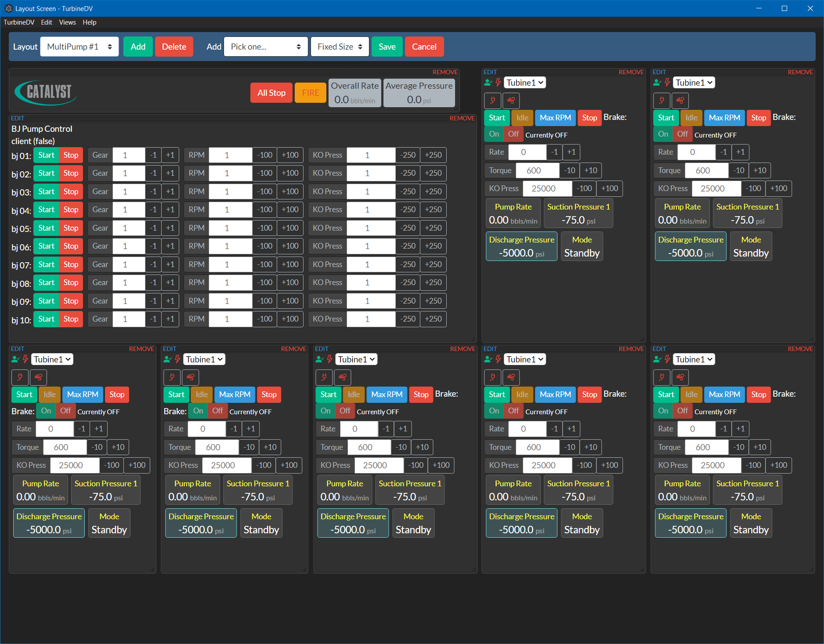Turn brake Off in the top-right turbine panel
824x644 pixels.
click(683, 134)
